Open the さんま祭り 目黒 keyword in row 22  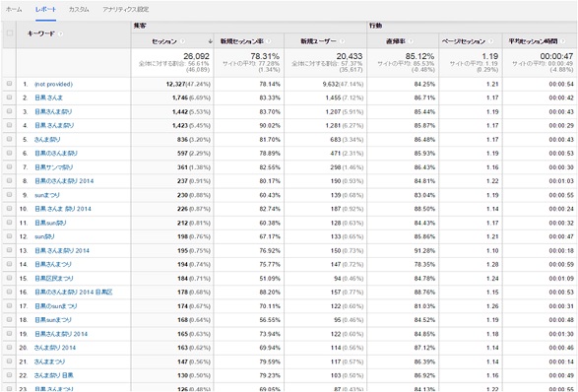click(x=54, y=375)
